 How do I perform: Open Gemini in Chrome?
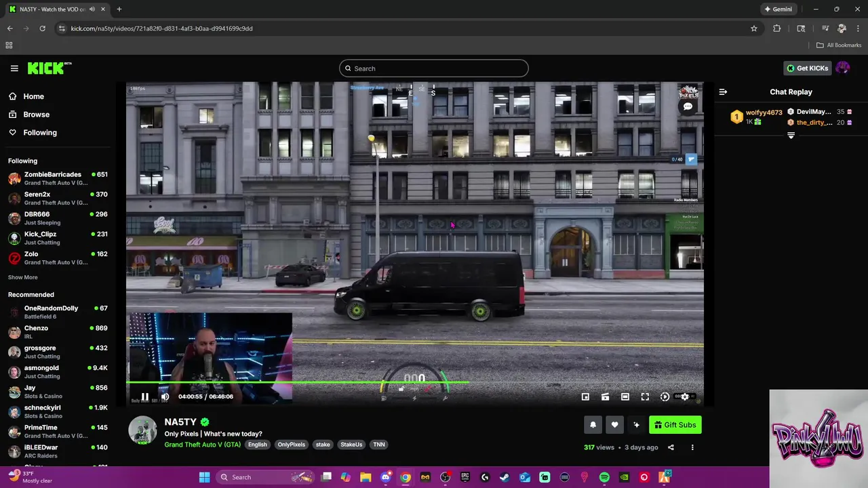(x=778, y=9)
